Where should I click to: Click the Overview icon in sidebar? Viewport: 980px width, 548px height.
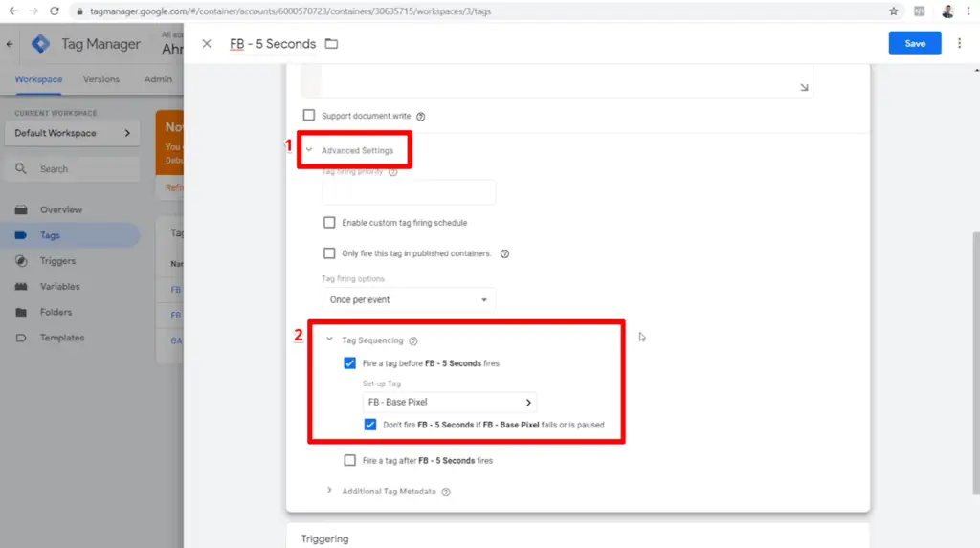(21, 210)
